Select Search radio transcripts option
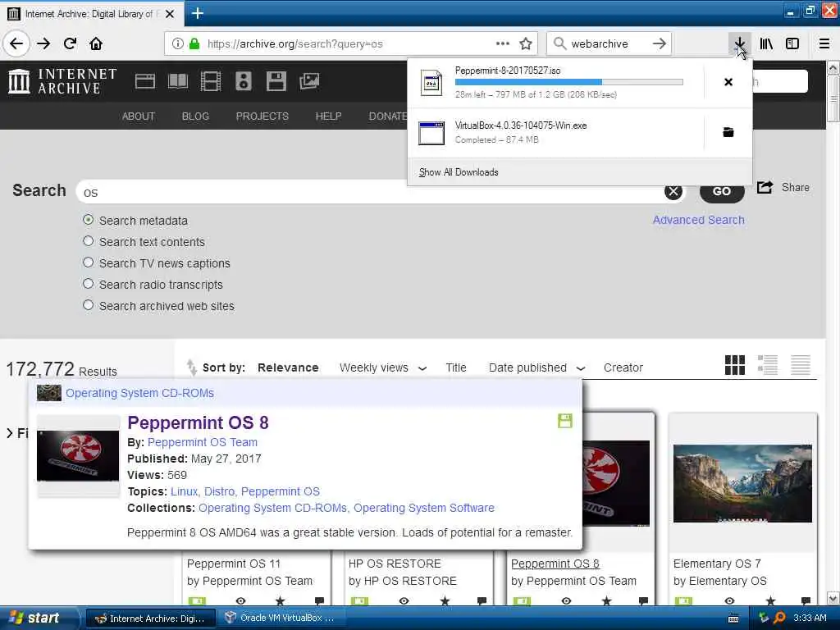 tap(89, 284)
